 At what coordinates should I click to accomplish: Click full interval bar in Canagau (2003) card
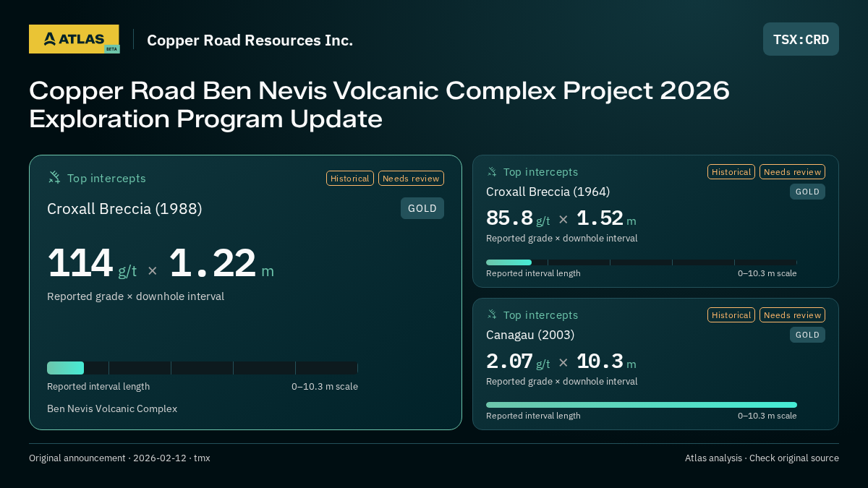tap(642, 405)
